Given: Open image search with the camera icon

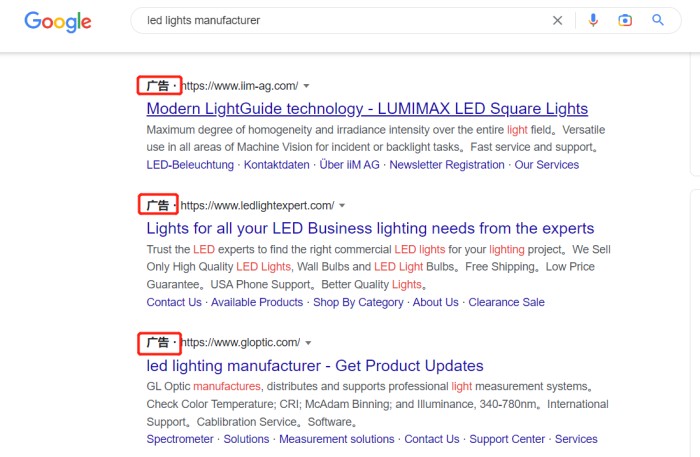Looking at the screenshot, I should 625,20.
